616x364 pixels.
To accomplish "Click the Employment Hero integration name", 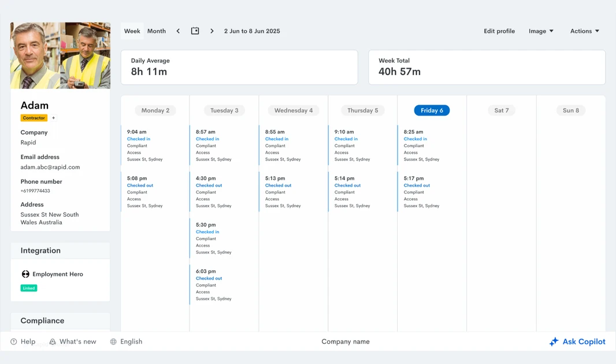I will pyautogui.click(x=58, y=274).
